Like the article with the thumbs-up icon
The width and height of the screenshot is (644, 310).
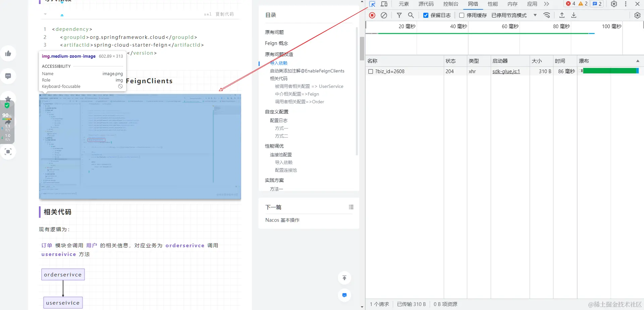point(8,53)
